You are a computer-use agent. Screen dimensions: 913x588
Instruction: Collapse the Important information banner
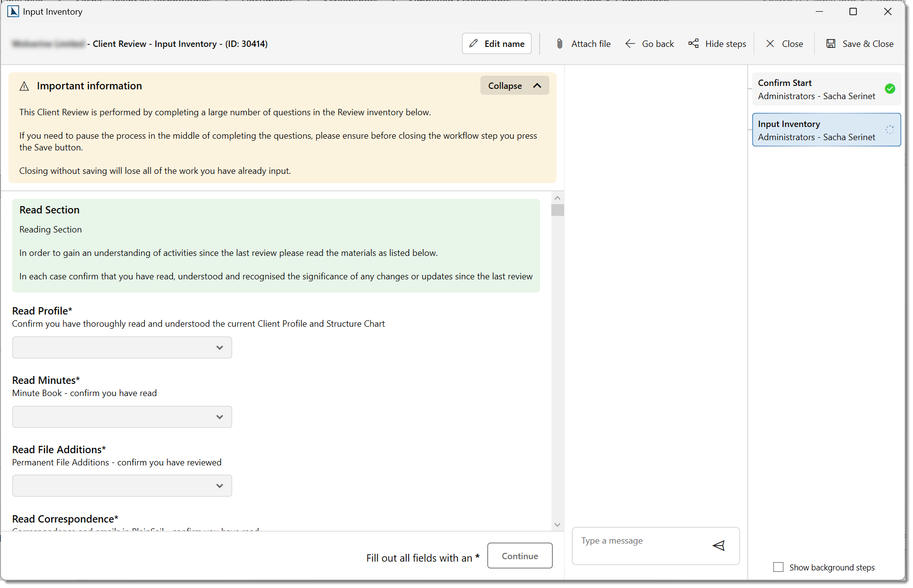[x=514, y=85]
